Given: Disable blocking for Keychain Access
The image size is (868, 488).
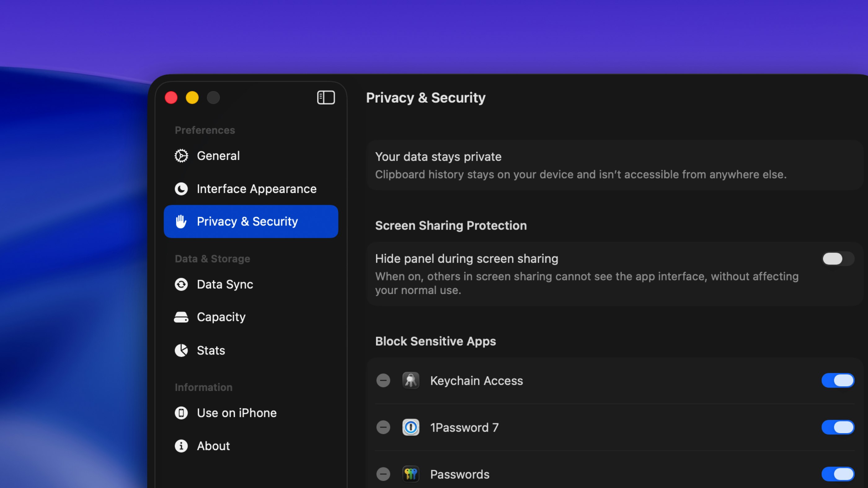Looking at the screenshot, I should click(838, 380).
